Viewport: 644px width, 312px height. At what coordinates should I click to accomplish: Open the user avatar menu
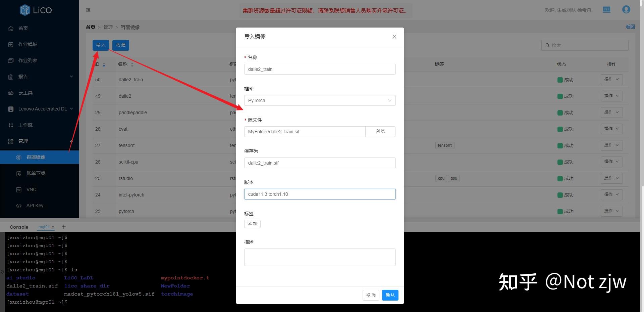[x=626, y=10]
